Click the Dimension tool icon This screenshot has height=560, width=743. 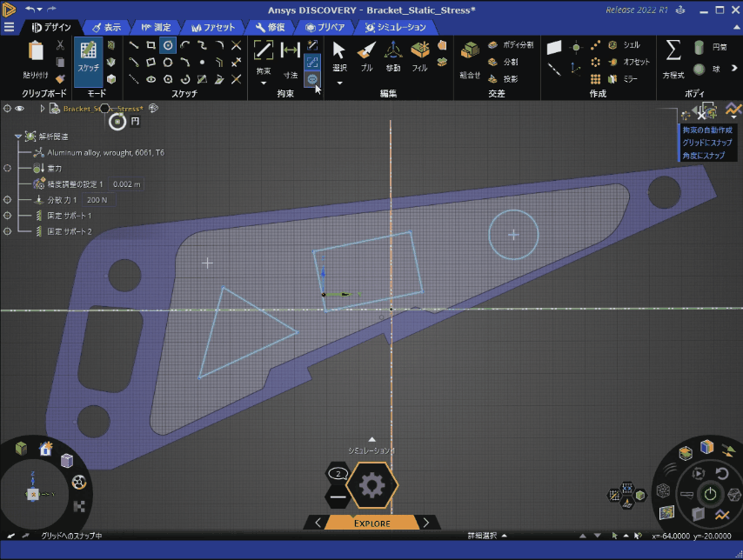(x=290, y=50)
